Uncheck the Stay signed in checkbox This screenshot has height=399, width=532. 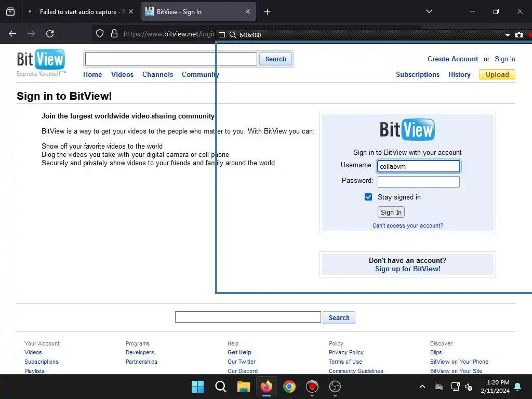[x=368, y=197]
